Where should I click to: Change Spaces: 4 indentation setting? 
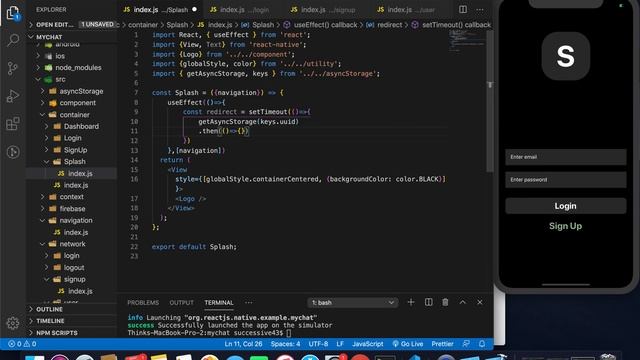[x=285, y=344]
